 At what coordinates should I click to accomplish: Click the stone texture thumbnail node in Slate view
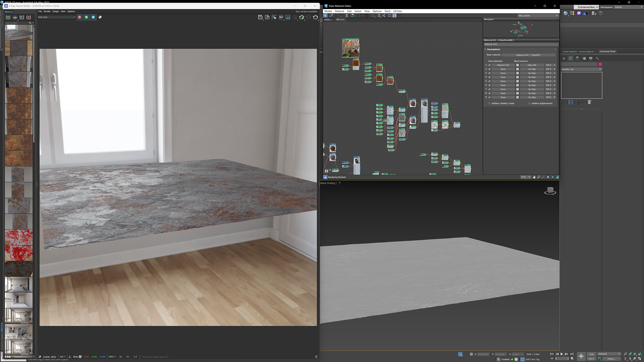tap(351, 48)
